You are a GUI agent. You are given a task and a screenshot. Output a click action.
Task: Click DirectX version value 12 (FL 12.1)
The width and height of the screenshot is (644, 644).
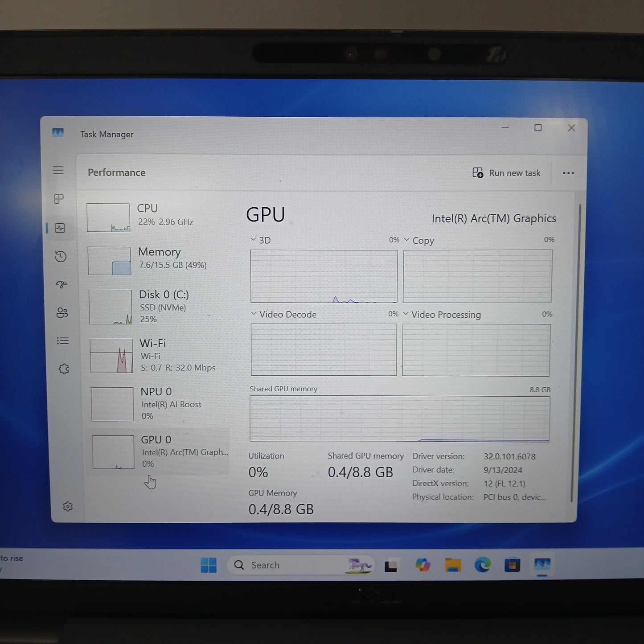coord(505,484)
